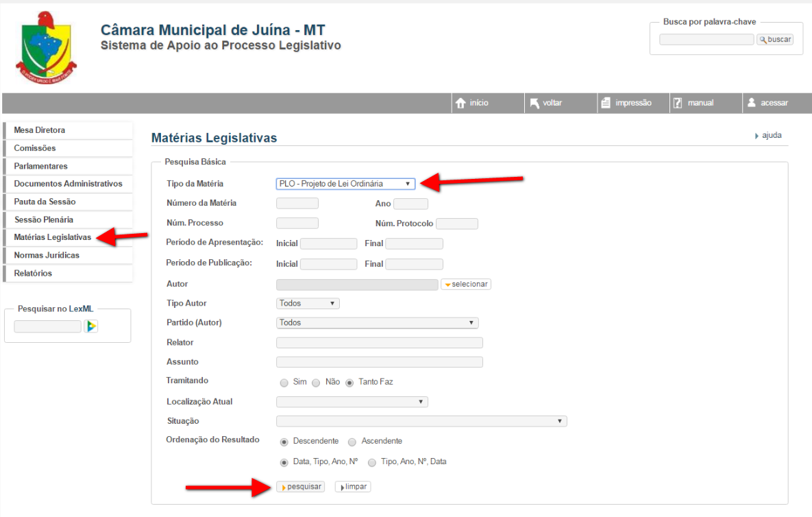812x517 pixels.
Task: Open Normas Jurídicas in the sidebar
Action: [47, 255]
